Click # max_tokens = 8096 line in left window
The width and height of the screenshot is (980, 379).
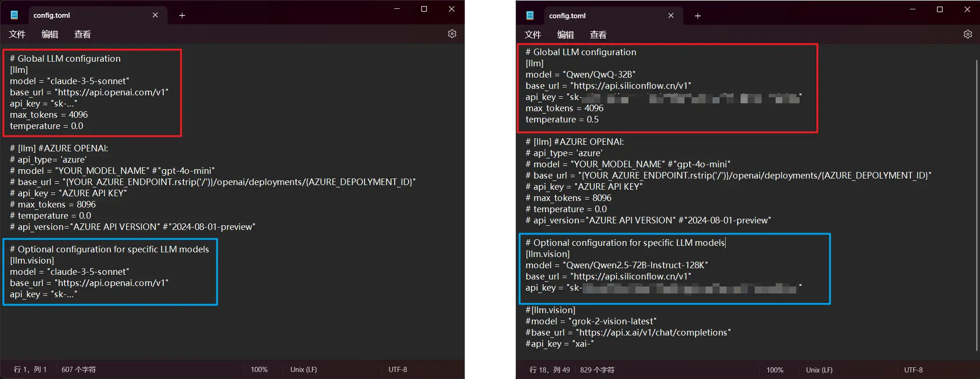53,204
